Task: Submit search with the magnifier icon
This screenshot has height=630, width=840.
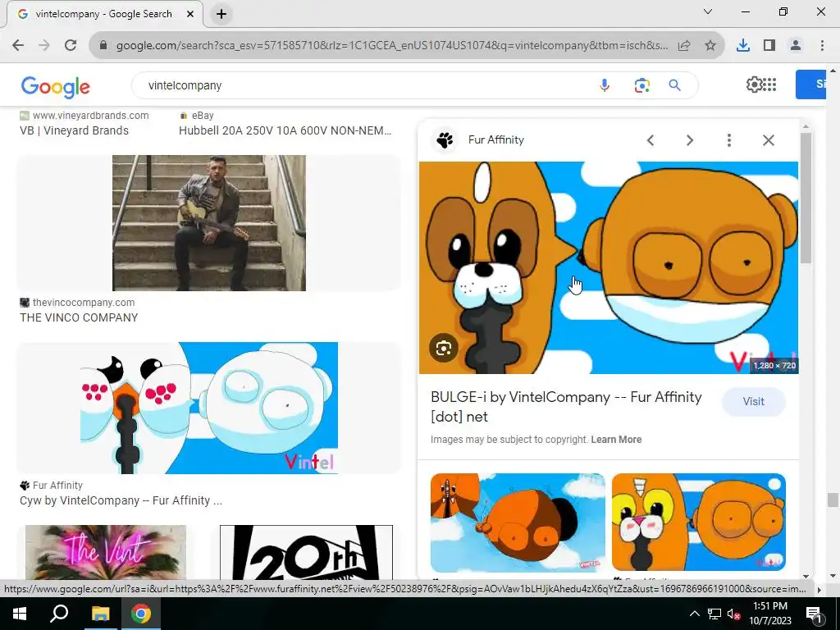Action: point(675,85)
